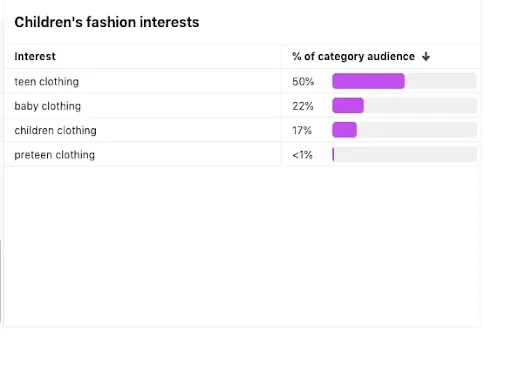The width and height of the screenshot is (512, 379).
Task: Click the Interest column header
Action: (35, 56)
